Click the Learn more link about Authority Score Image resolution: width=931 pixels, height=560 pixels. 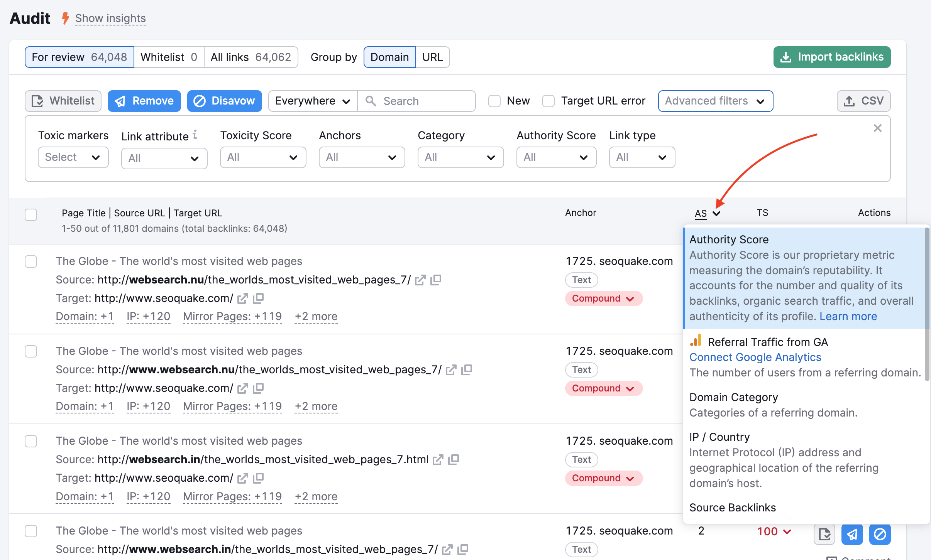848,316
